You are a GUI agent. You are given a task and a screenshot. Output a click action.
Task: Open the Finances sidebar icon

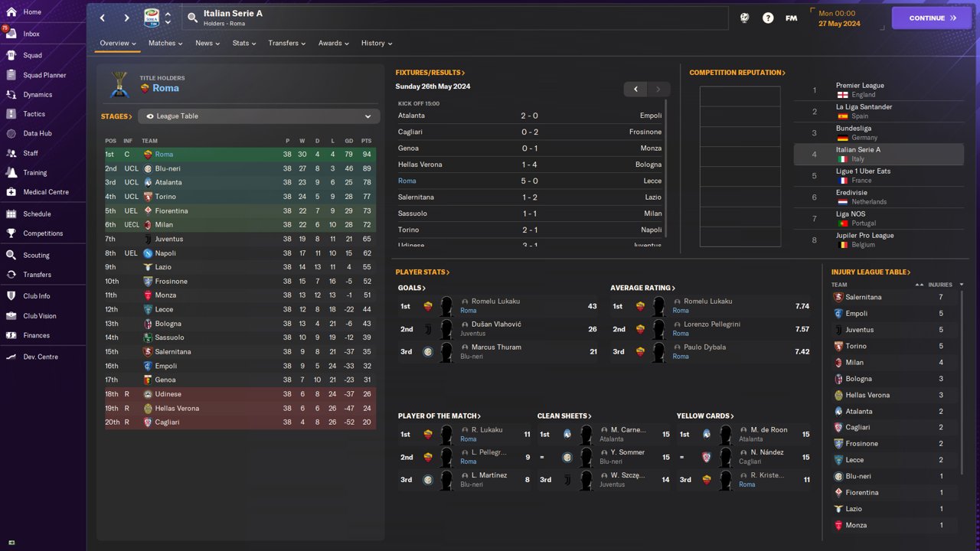pyautogui.click(x=11, y=335)
